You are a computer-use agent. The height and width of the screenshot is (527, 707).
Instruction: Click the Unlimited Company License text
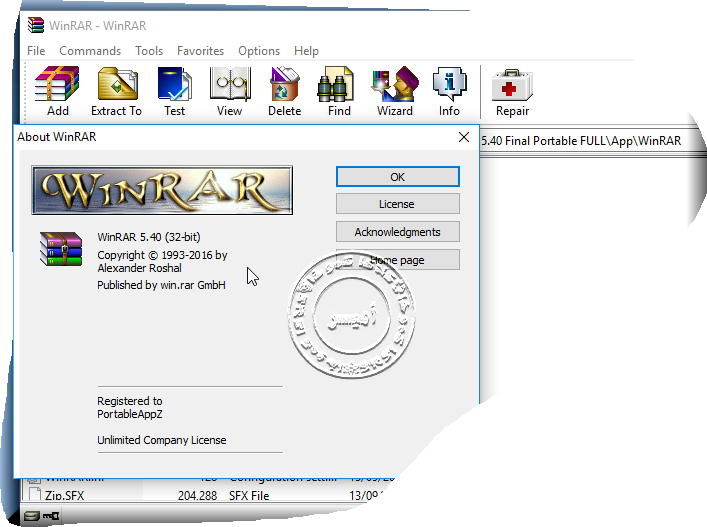click(x=162, y=440)
